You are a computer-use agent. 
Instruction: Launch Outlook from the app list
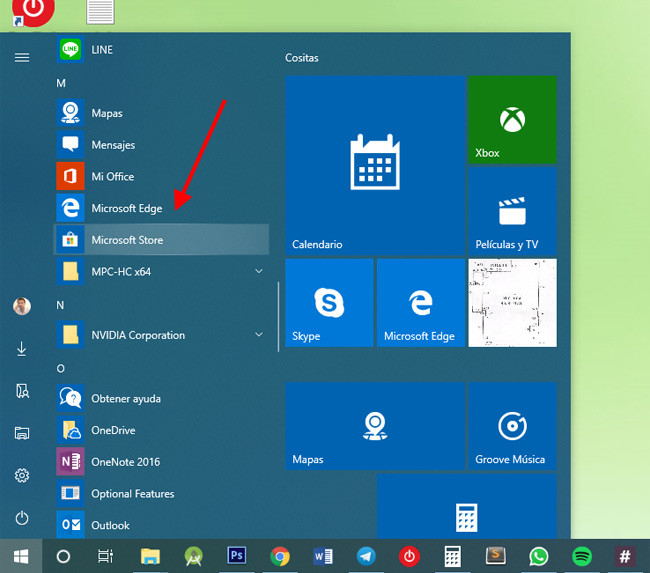pos(162,525)
